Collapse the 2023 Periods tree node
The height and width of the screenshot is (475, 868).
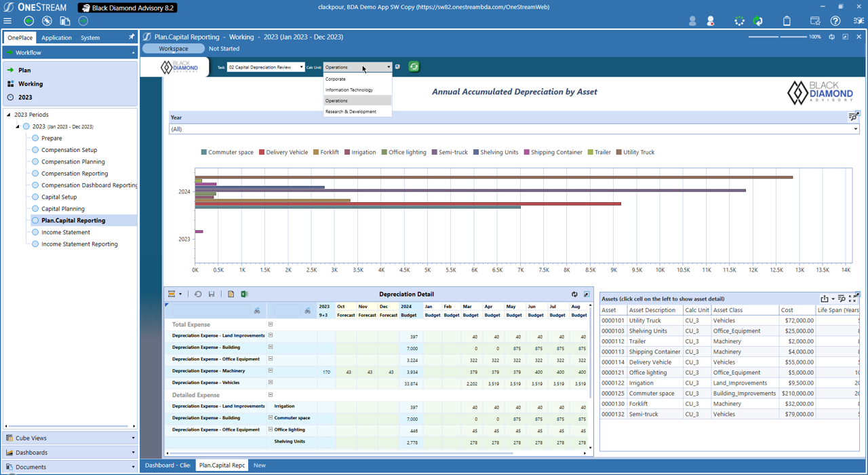point(9,115)
